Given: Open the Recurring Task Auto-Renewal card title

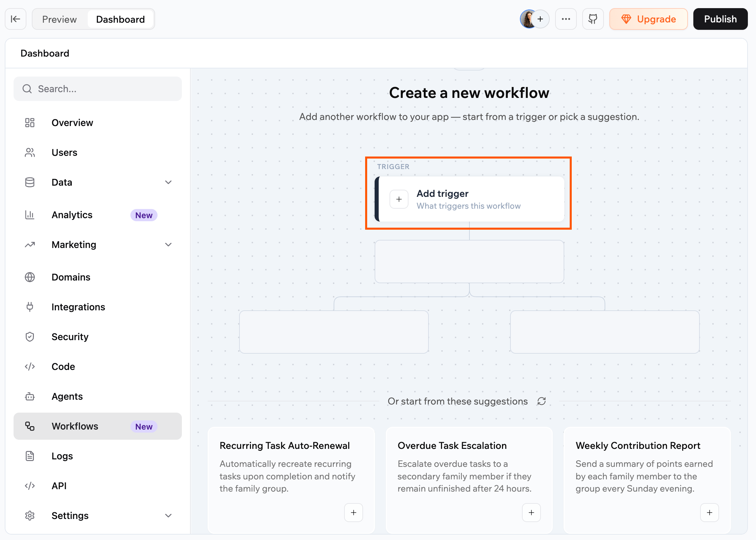Looking at the screenshot, I should pyautogui.click(x=285, y=445).
